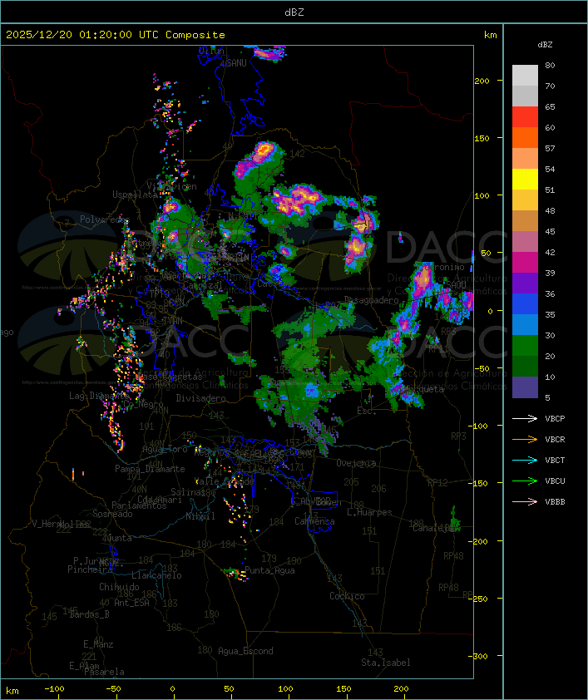Click the Desaguadero place label

click(x=372, y=300)
